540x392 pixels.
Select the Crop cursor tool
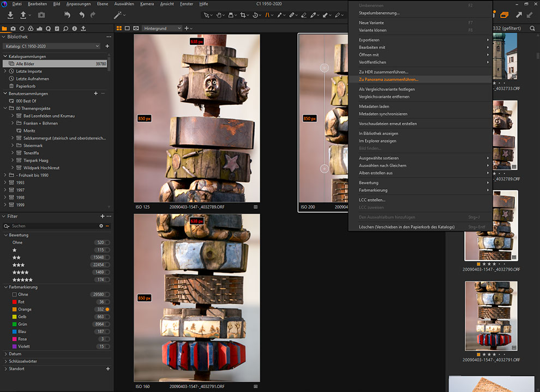click(243, 15)
